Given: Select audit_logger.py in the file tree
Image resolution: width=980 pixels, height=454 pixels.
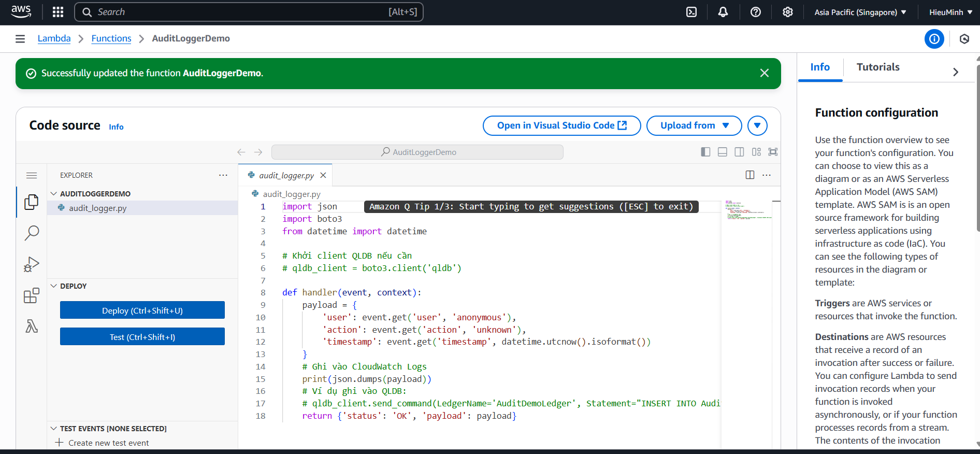Looking at the screenshot, I should point(142,208).
